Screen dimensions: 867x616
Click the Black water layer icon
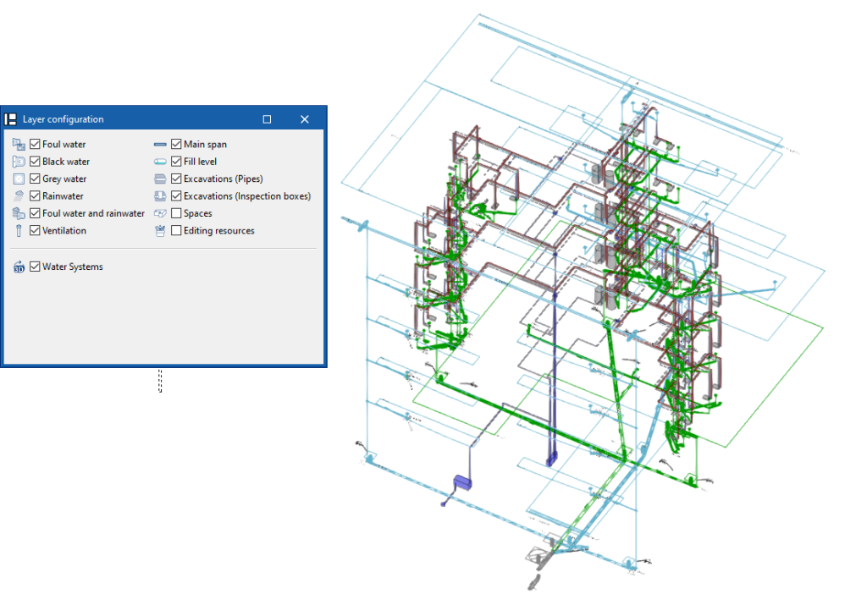point(18,161)
